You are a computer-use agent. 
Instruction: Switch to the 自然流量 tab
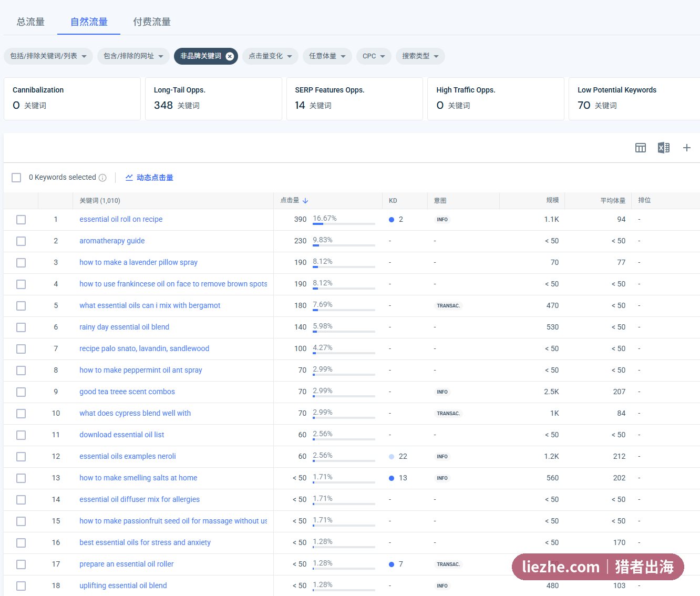click(89, 22)
